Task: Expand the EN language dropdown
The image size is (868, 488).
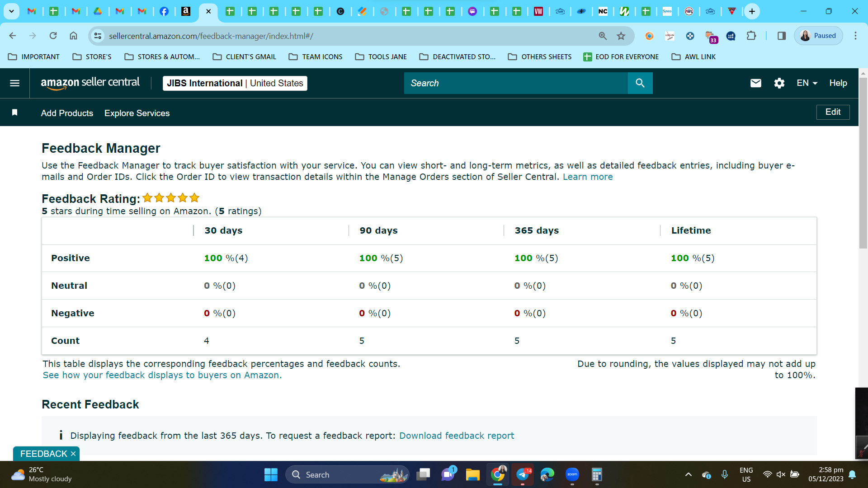Action: (807, 83)
